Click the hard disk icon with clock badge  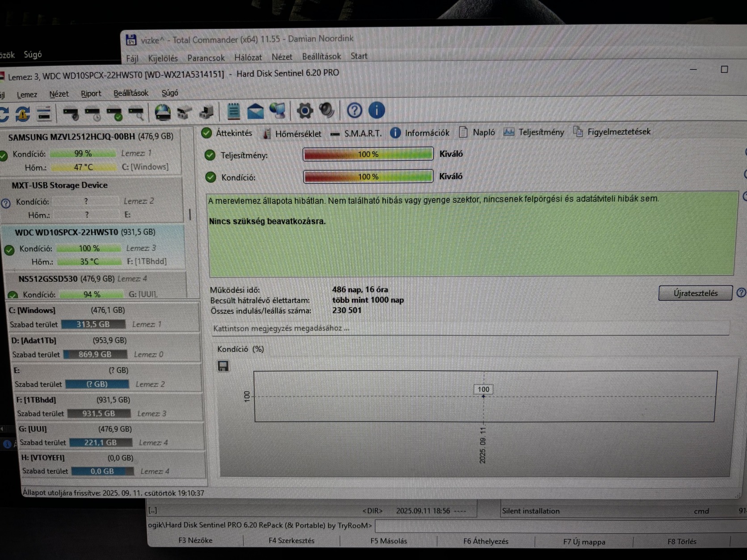tap(93, 113)
